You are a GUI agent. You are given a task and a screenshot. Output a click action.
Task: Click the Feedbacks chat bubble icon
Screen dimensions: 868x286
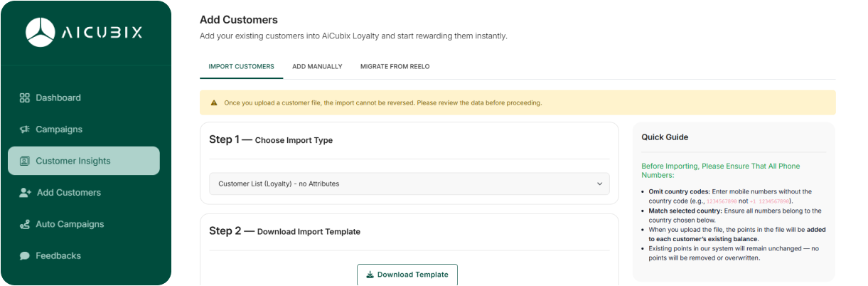coord(25,255)
